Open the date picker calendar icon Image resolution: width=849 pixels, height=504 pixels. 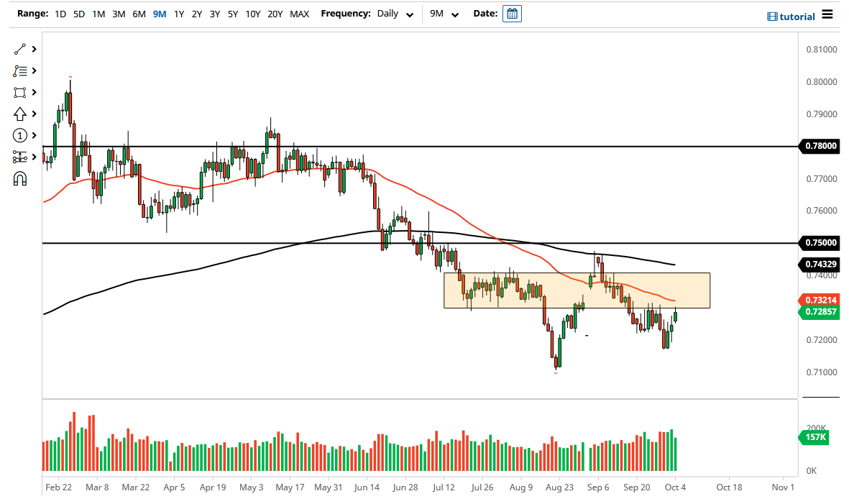tap(512, 14)
